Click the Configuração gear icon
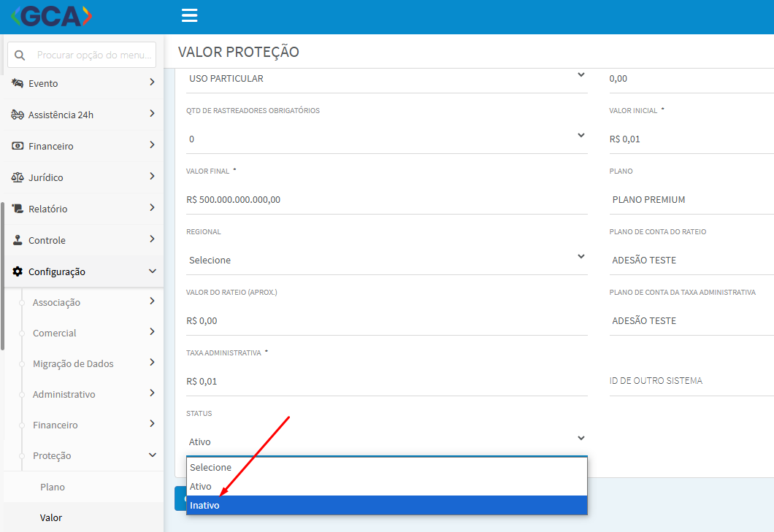 pyautogui.click(x=18, y=271)
